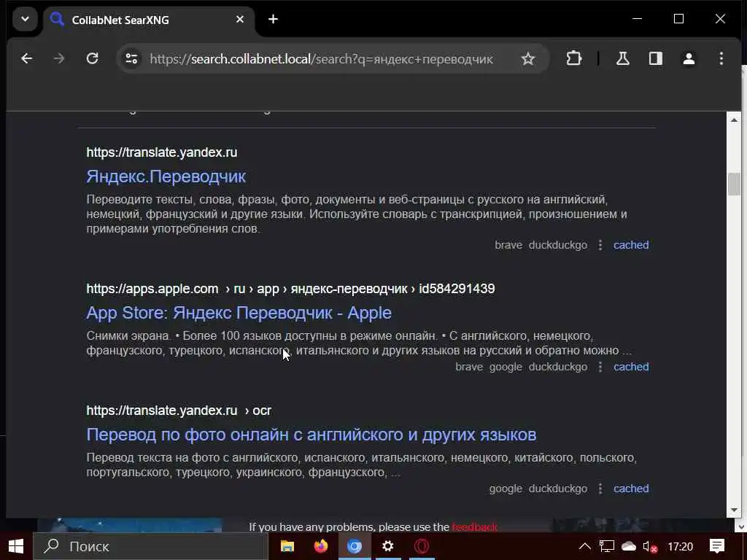Click the translate.yandex.ru › ocr URL
Screen dimensions: 747x560
click(x=179, y=411)
